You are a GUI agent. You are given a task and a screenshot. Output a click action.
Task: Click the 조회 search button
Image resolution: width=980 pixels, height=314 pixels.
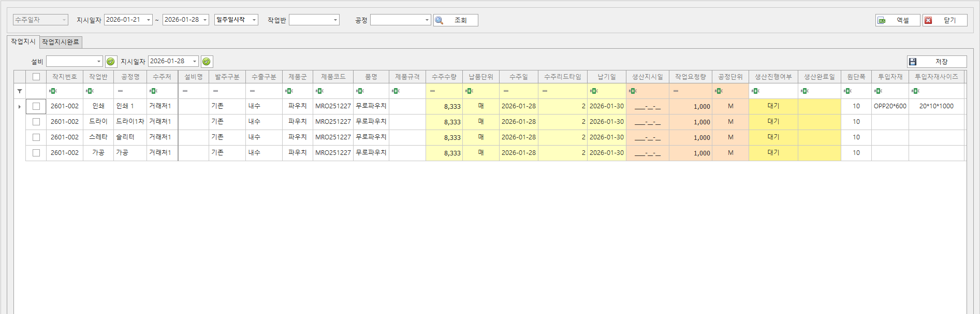(x=456, y=20)
